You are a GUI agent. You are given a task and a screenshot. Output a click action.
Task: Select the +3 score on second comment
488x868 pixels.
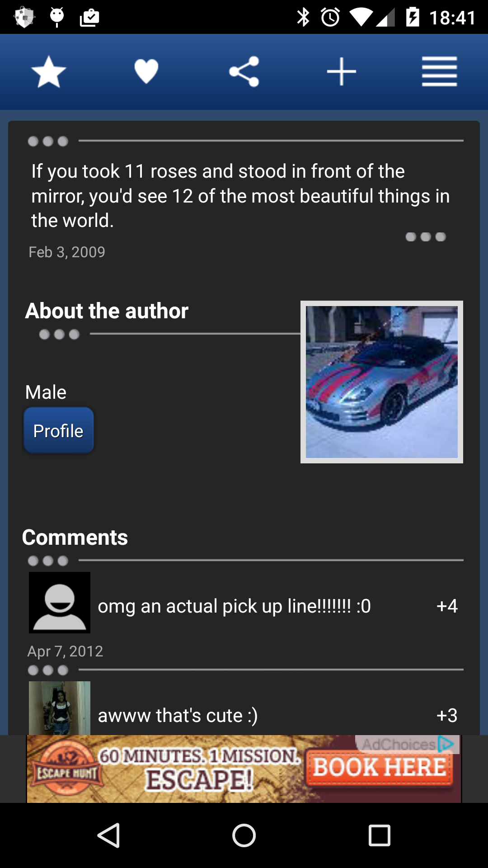click(447, 715)
